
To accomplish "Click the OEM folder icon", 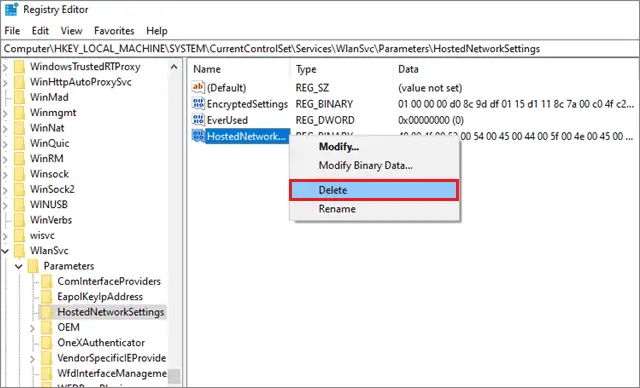I will 47,327.
